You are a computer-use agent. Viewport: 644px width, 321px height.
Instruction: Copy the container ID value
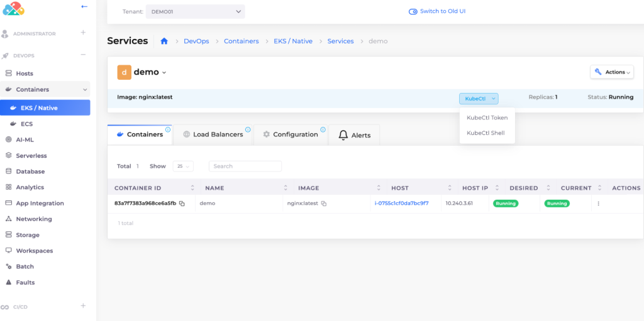182,204
